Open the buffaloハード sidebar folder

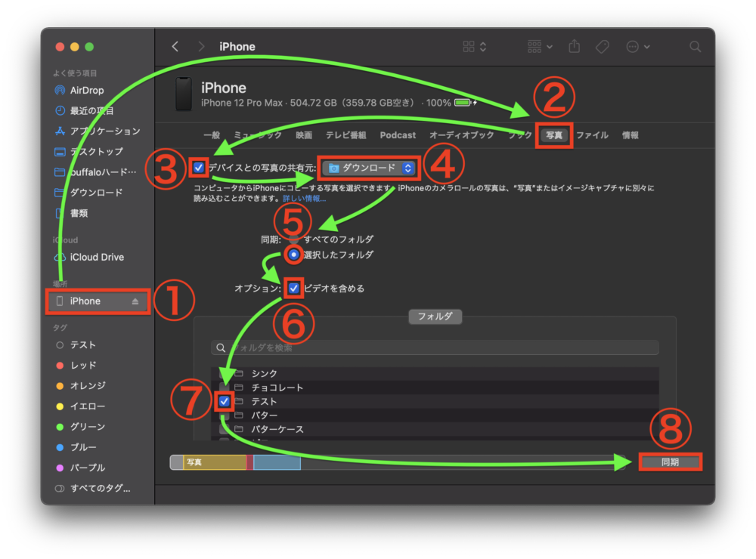(x=95, y=172)
